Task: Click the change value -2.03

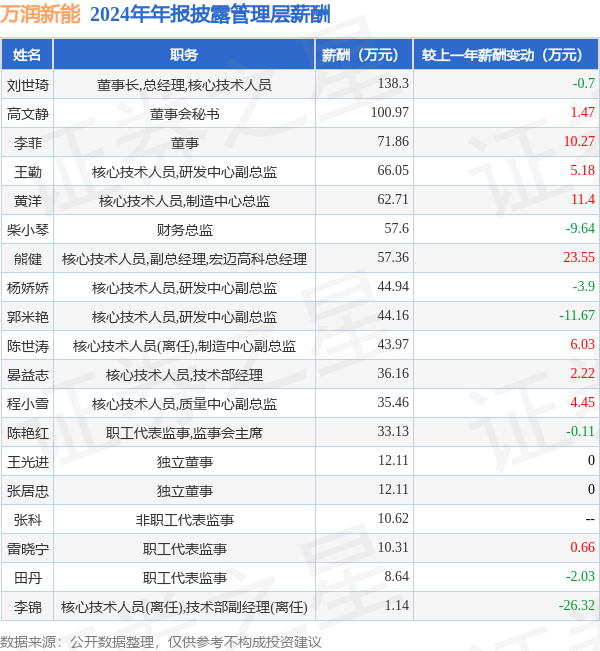Action: click(580, 576)
